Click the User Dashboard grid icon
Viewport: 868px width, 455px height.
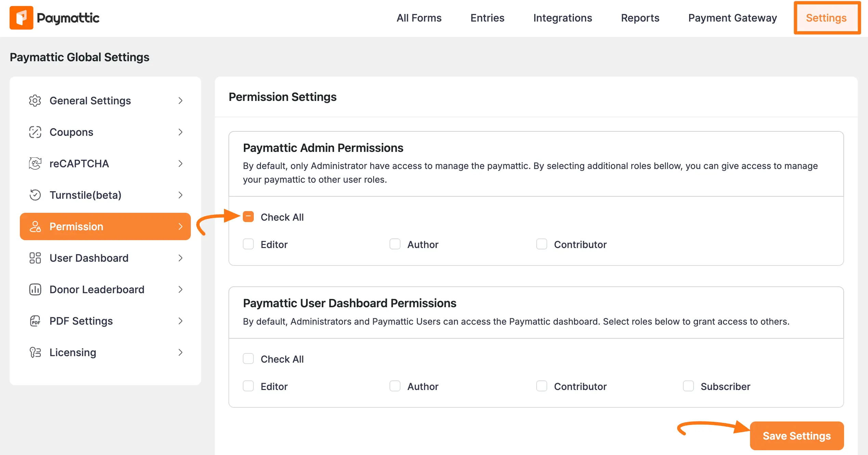click(35, 258)
